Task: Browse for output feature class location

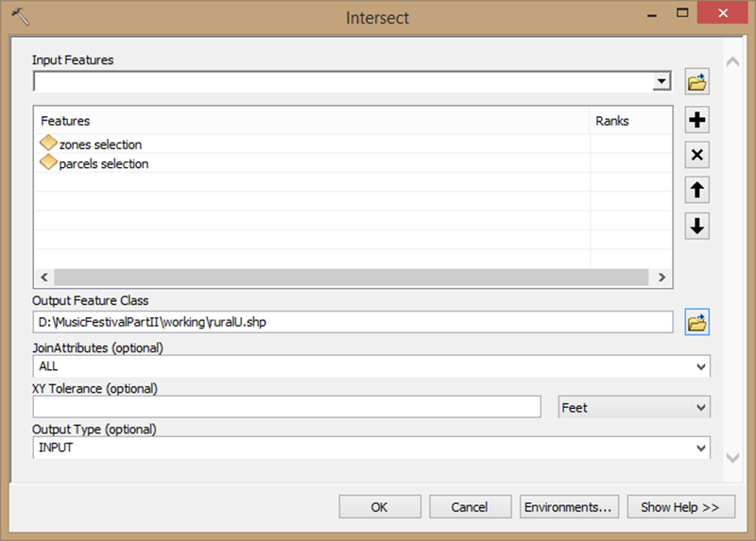Action: click(697, 323)
